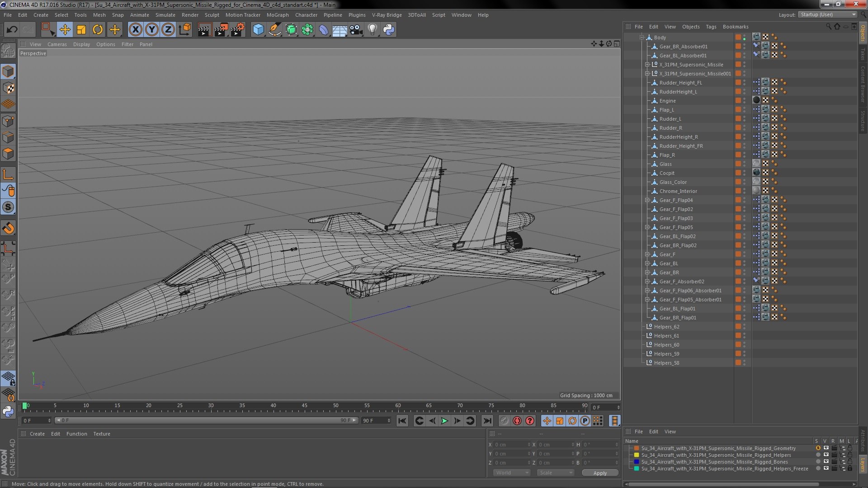This screenshot has width=868, height=488.
Task: Click the Undo arrow icon
Action: click(x=12, y=30)
